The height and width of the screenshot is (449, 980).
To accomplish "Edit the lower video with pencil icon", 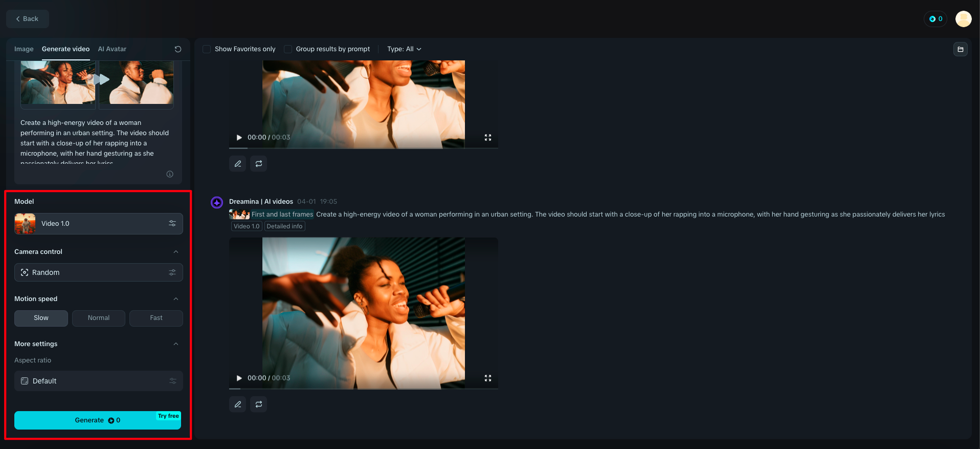I will (238, 404).
